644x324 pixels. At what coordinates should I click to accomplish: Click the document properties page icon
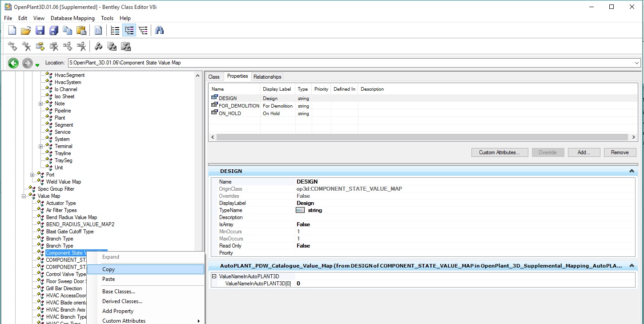click(98, 31)
